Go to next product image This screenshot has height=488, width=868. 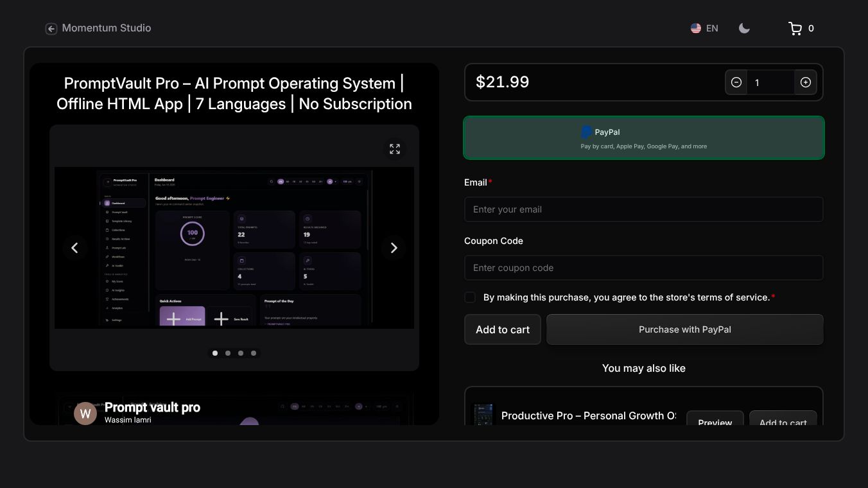394,248
